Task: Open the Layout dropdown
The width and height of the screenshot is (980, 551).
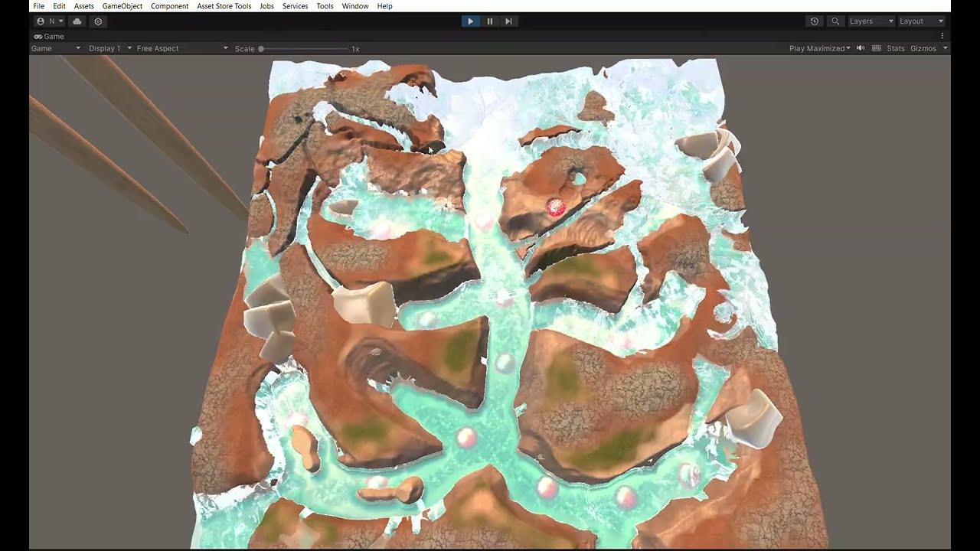Action: [921, 21]
